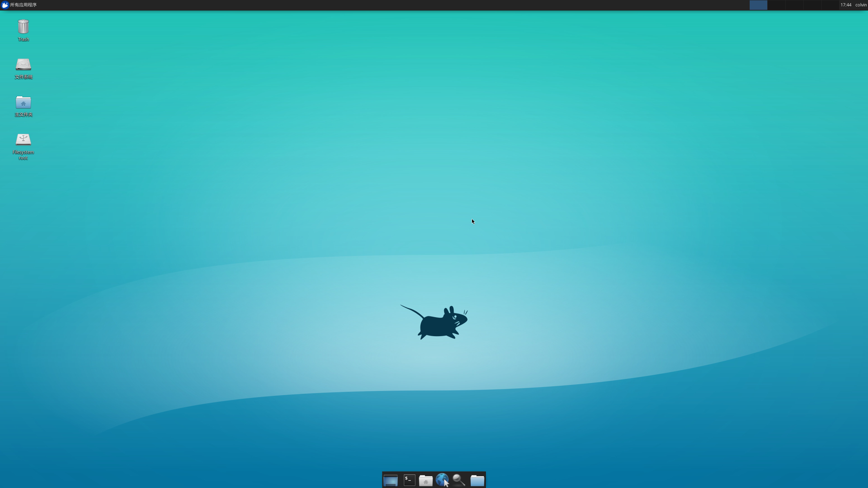The width and height of the screenshot is (868, 488).
Task: Switch to workspace 3 in the pager
Action: pos(794,5)
